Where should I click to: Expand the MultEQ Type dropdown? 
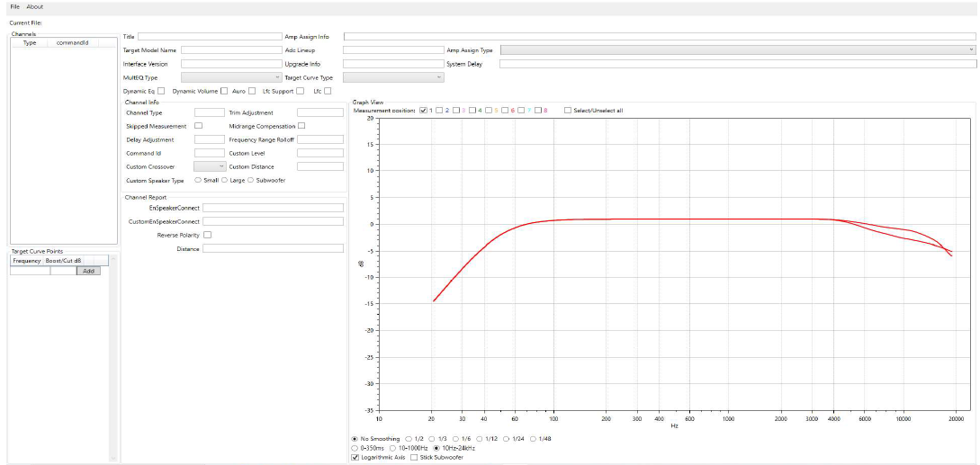pyautogui.click(x=231, y=77)
